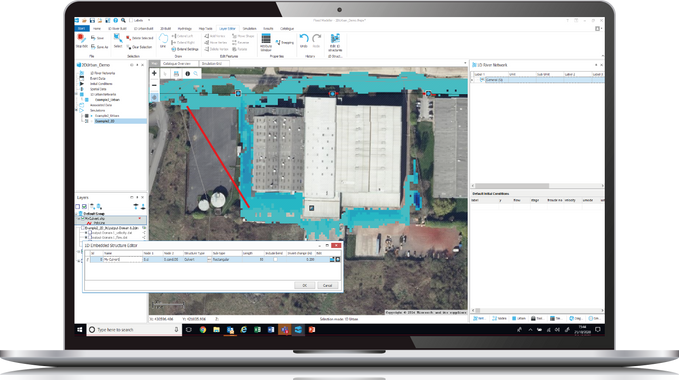Click OK in Embedded Structure Editor

[x=304, y=286]
